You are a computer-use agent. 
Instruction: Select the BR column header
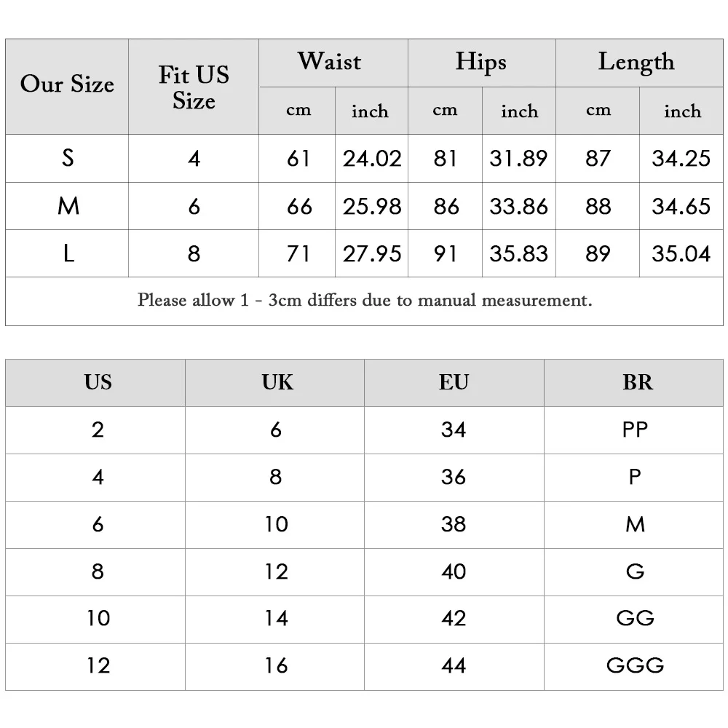pyautogui.click(x=634, y=383)
